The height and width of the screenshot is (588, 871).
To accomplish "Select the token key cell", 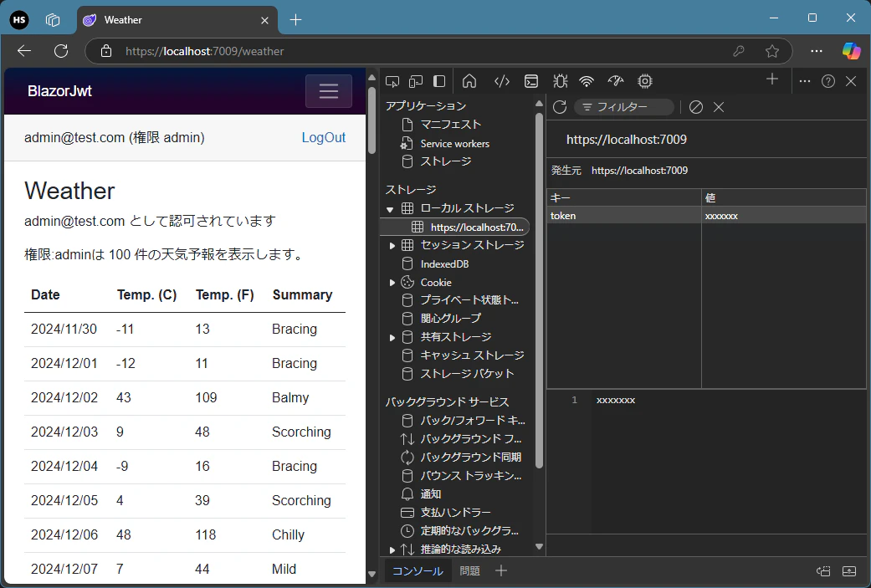I will pos(624,216).
